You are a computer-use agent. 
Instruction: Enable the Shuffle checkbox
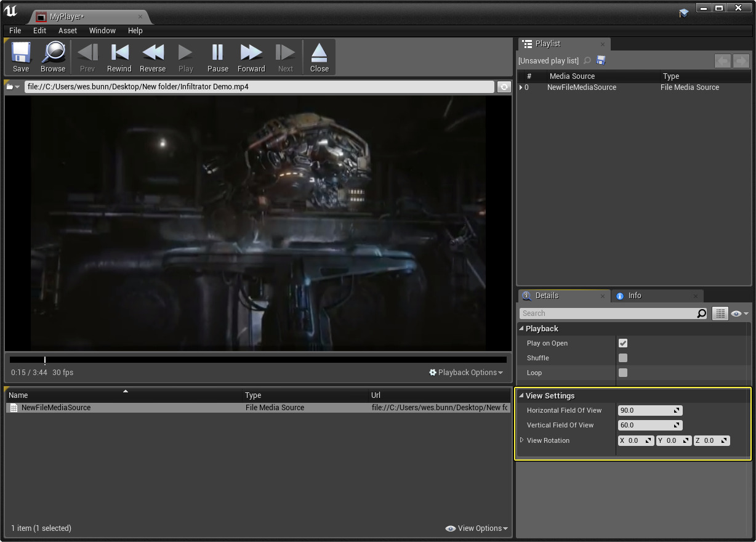point(623,358)
